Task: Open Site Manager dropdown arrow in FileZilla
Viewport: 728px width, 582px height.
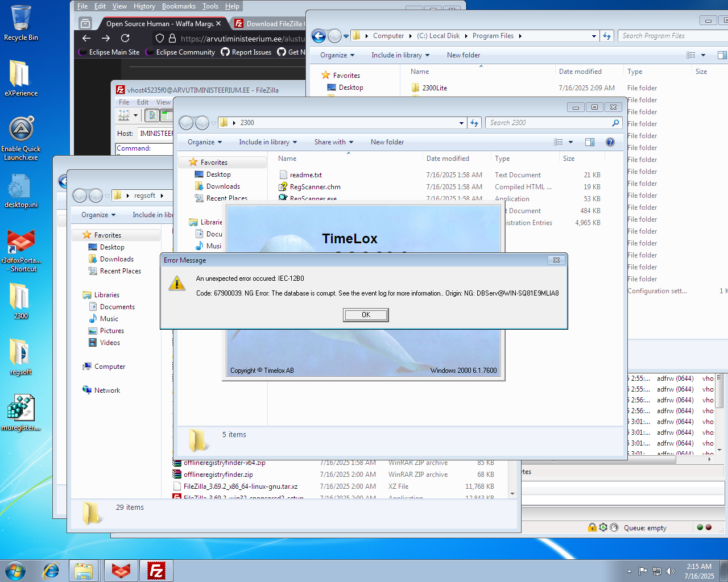Action: [135, 115]
